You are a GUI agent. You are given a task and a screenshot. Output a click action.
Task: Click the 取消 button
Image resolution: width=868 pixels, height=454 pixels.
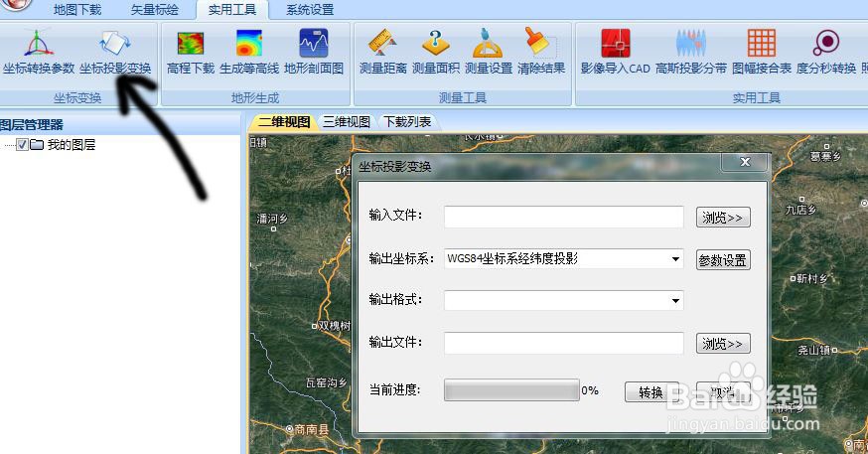point(723,392)
